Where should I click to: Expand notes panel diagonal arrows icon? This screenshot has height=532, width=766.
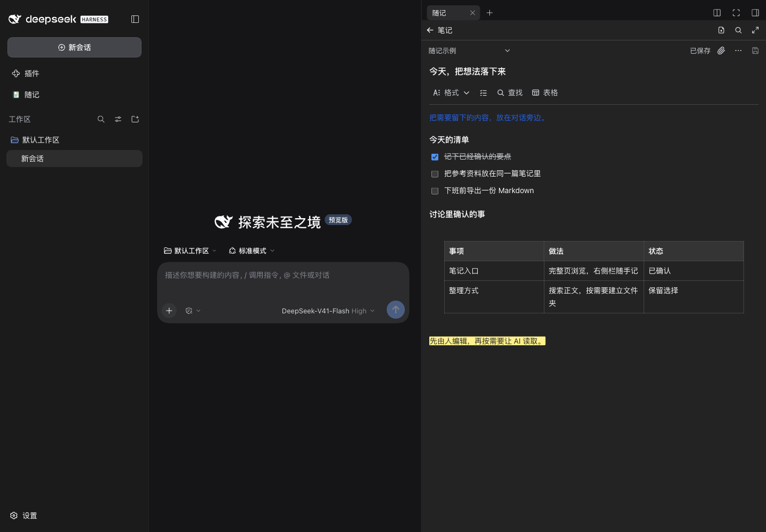pyautogui.click(x=755, y=30)
